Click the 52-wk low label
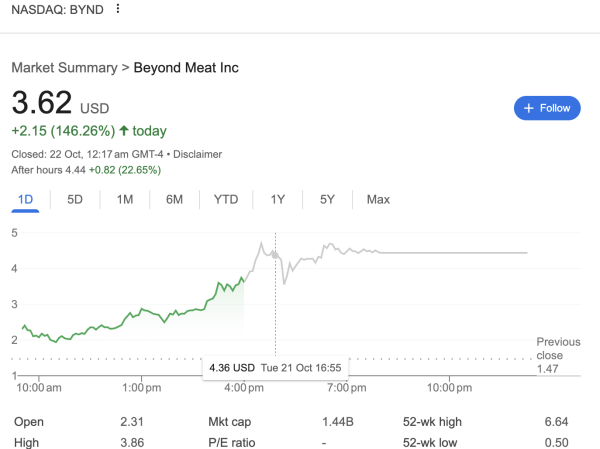This screenshot has width=600, height=449. coord(430,442)
